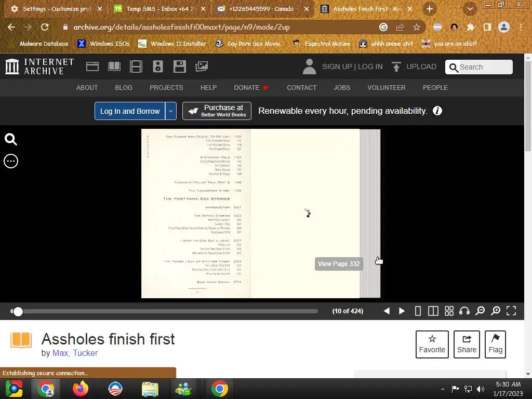The height and width of the screenshot is (399, 532).
Task: Click the Google icon in address bar
Action: pyautogui.click(x=383, y=27)
